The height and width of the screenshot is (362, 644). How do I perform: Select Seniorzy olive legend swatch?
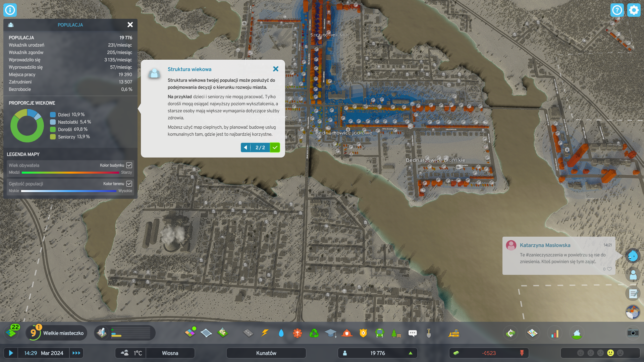point(53,137)
